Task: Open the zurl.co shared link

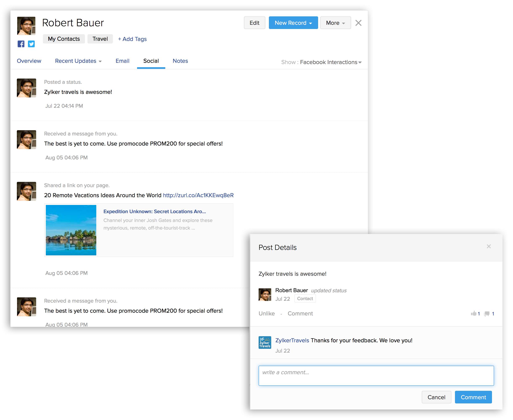Action: pos(198,195)
